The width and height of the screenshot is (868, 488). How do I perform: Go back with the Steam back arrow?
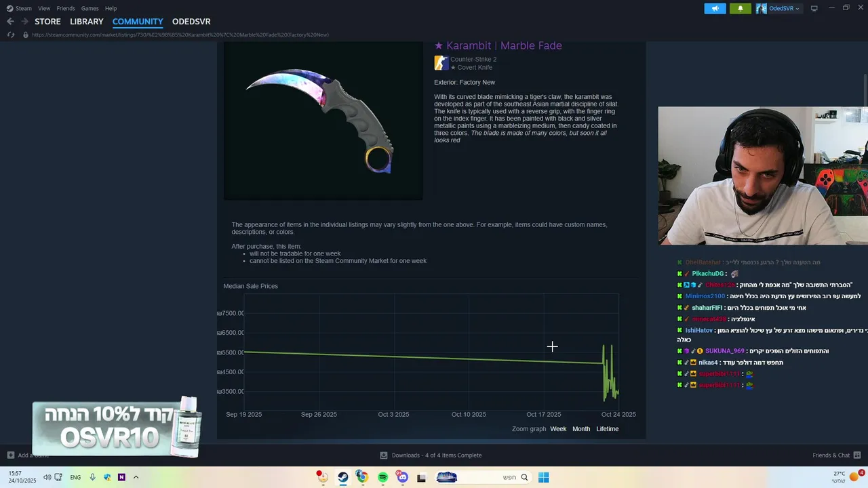point(10,22)
